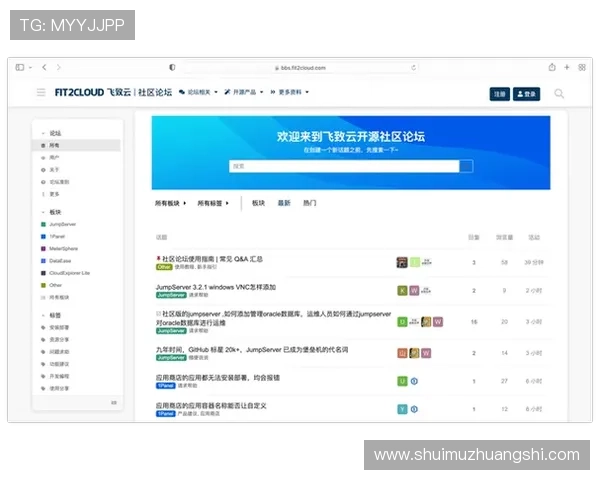600x480 pixels.
Task: Open the 开源产品 dropdown menu
Action: (x=244, y=92)
